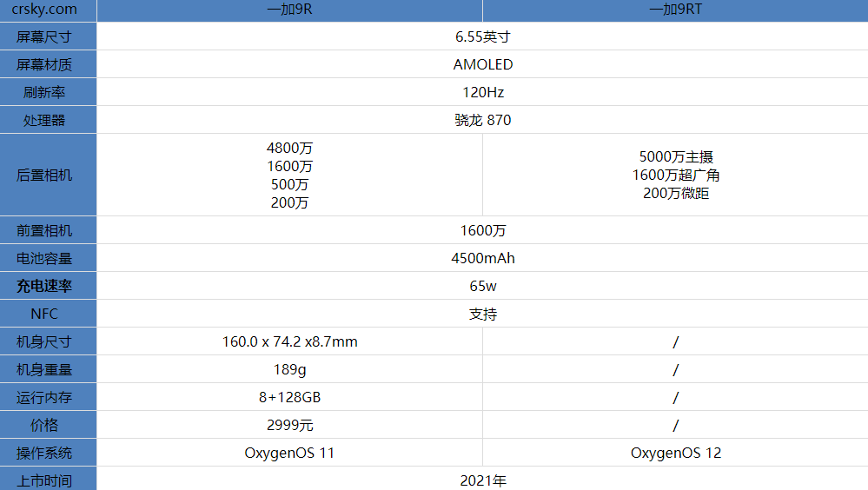Viewport: 868px width, 490px height.
Task: Select the 4500mAh value
Action: (483, 258)
